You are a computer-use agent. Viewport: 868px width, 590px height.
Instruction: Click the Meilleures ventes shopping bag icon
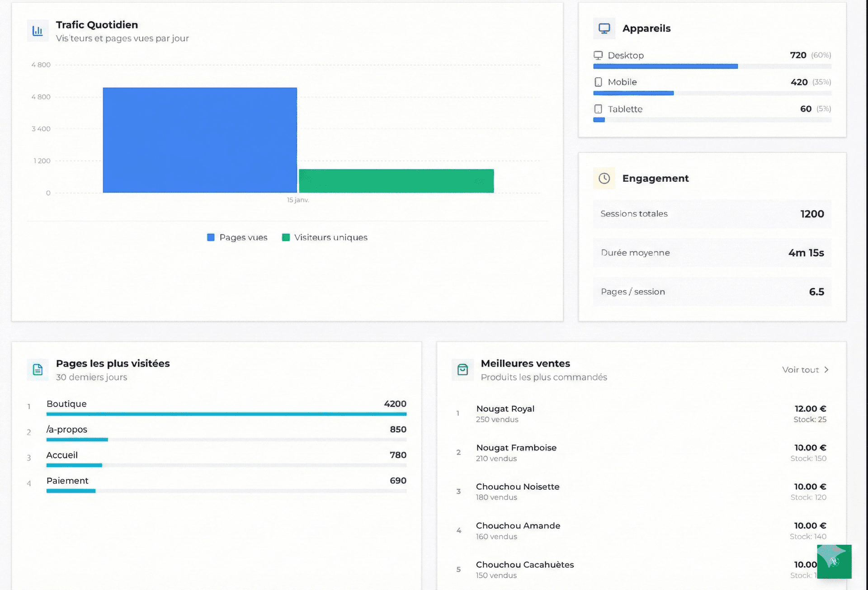(x=462, y=370)
